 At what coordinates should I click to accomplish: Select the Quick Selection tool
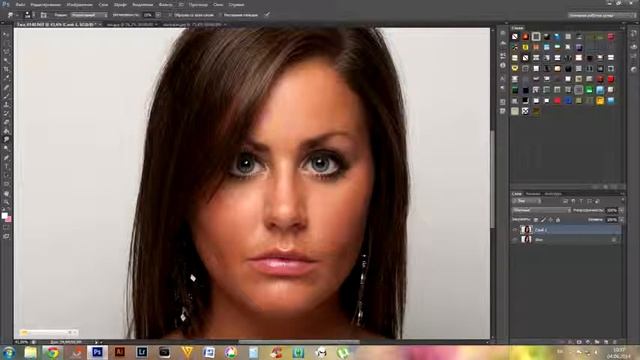click(6, 60)
